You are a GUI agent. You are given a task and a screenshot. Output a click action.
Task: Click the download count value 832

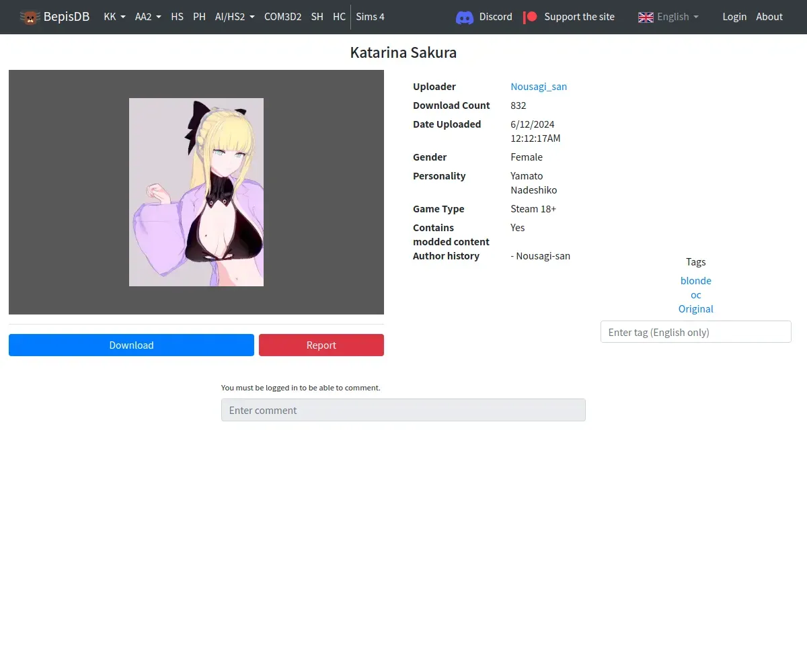[x=518, y=105]
